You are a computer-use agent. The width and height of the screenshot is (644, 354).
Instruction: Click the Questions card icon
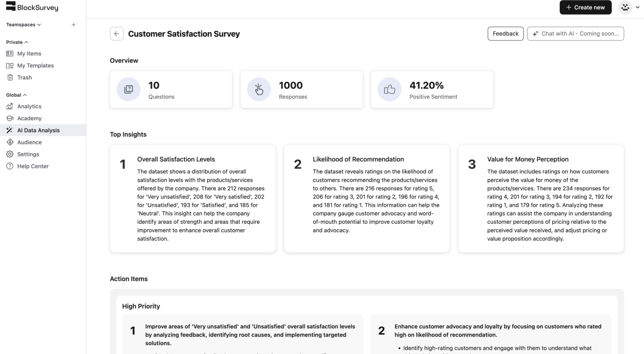(129, 90)
